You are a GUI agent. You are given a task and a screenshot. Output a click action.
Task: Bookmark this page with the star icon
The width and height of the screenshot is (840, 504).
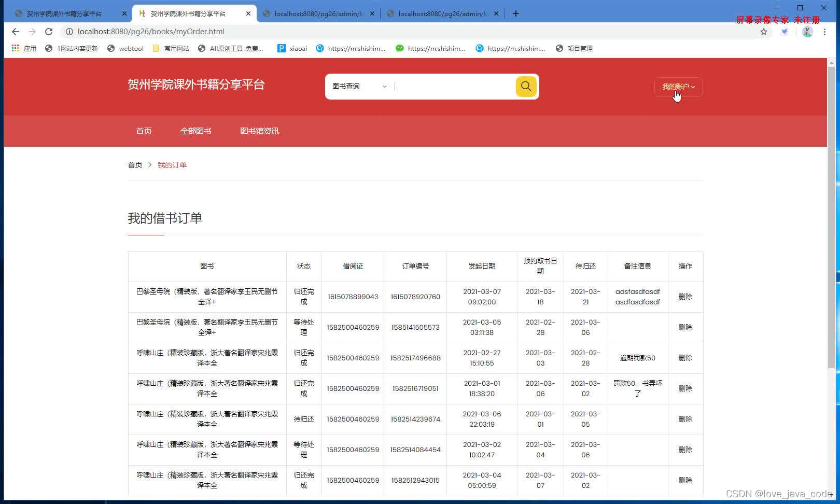763,32
